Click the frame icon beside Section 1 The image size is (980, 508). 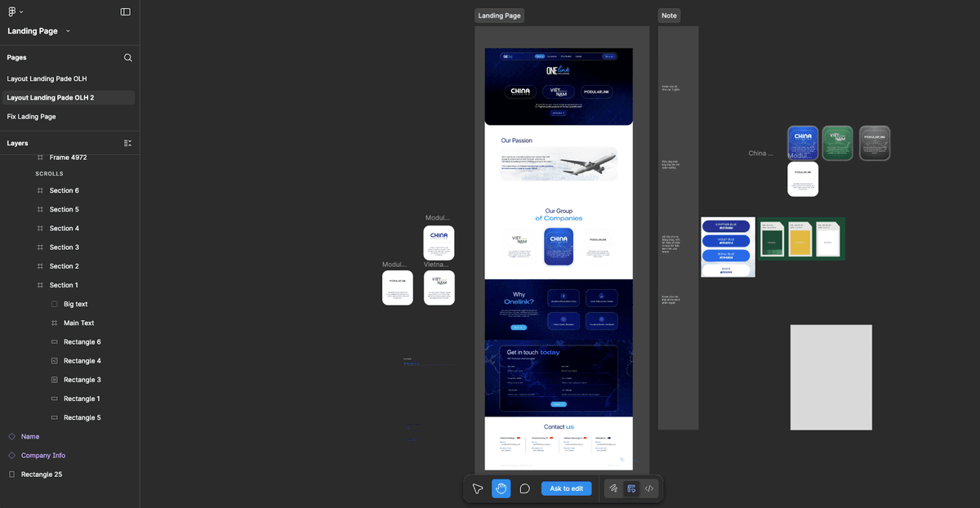coord(40,285)
